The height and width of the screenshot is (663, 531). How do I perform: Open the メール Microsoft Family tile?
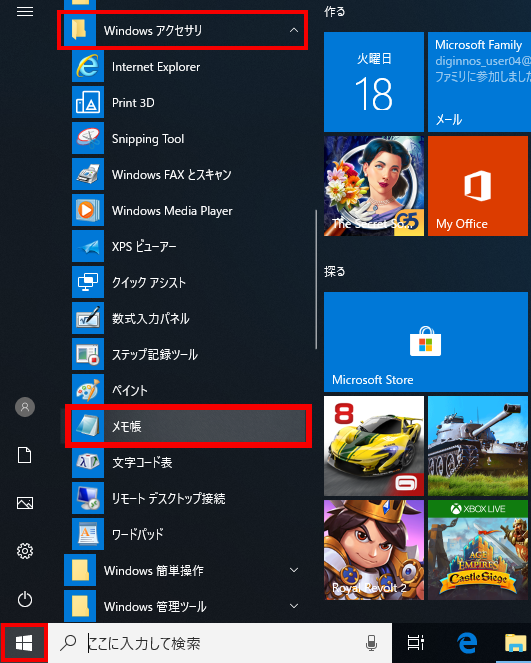479,82
